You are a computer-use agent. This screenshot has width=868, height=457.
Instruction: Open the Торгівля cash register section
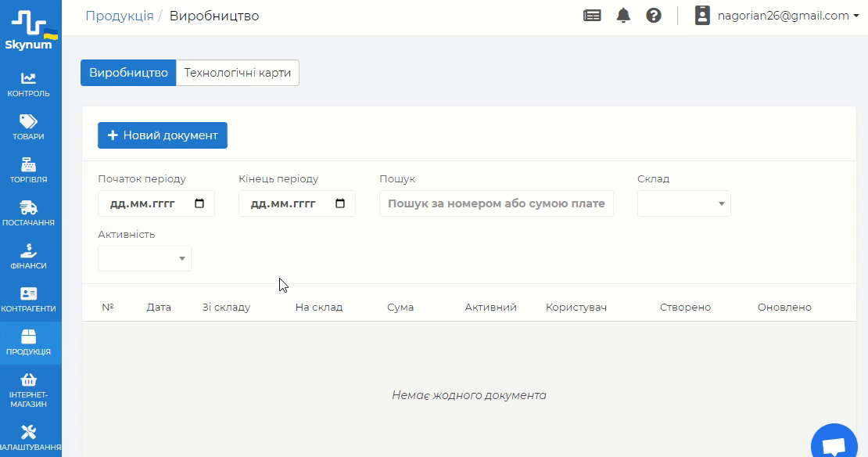click(x=28, y=171)
